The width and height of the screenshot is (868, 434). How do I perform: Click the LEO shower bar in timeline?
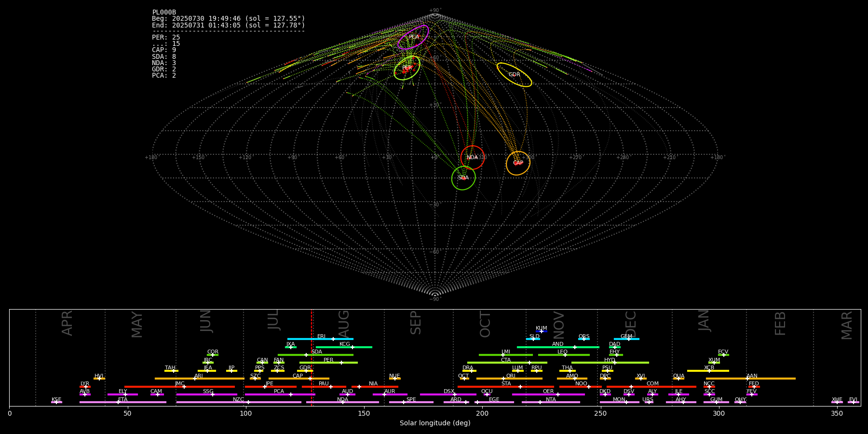click(x=564, y=355)
